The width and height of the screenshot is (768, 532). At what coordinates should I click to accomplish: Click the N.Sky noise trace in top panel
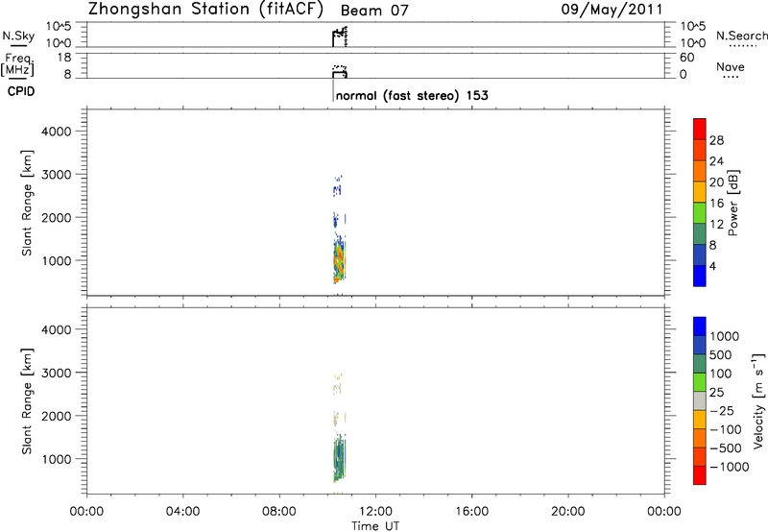click(x=340, y=36)
